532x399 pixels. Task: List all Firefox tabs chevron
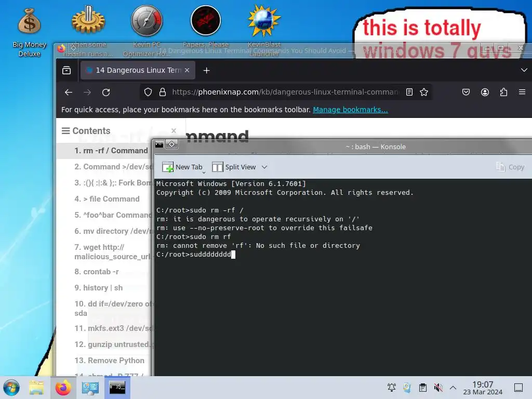tap(524, 70)
